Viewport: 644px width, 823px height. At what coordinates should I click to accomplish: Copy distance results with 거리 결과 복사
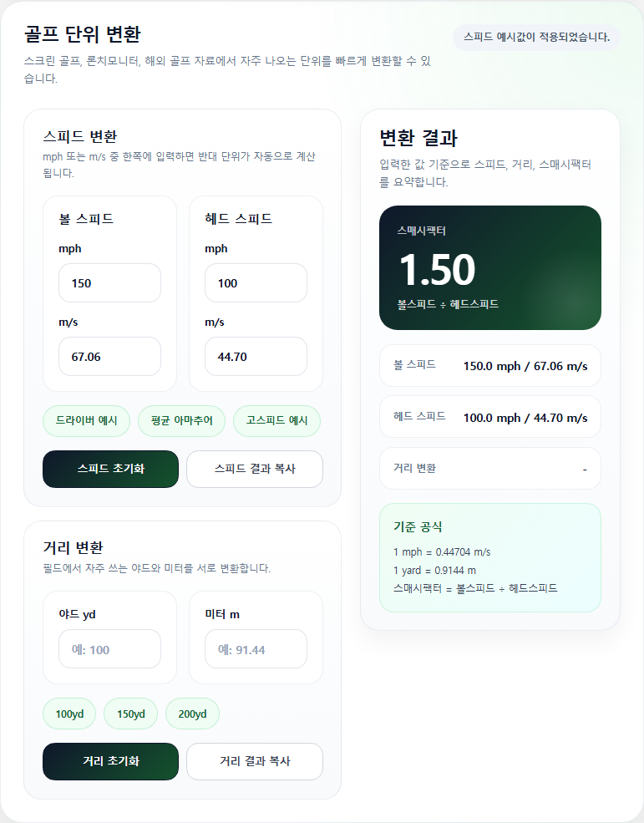click(x=255, y=761)
